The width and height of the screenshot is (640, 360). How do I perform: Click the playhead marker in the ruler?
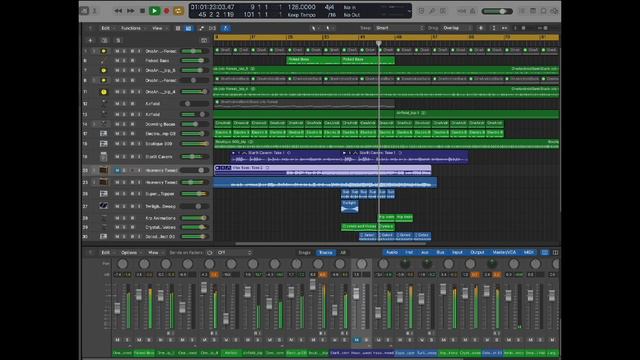(x=379, y=43)
